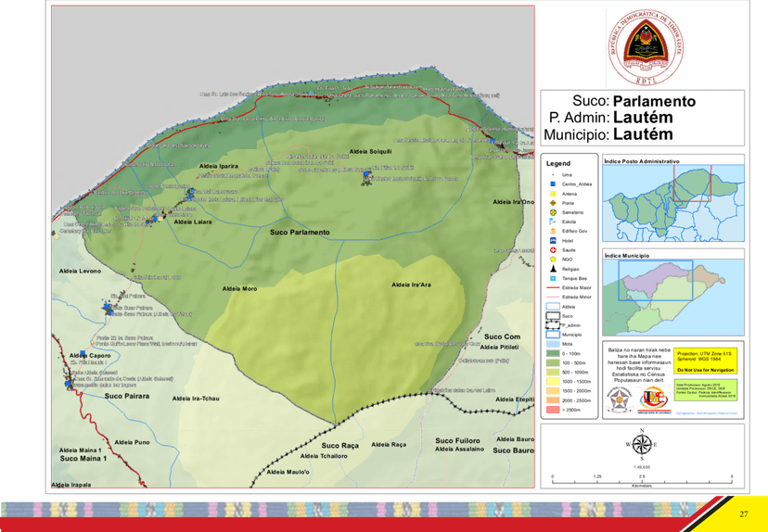Click the 'Aldeia Soiquili' map label
768x532 pixels.
370,152
